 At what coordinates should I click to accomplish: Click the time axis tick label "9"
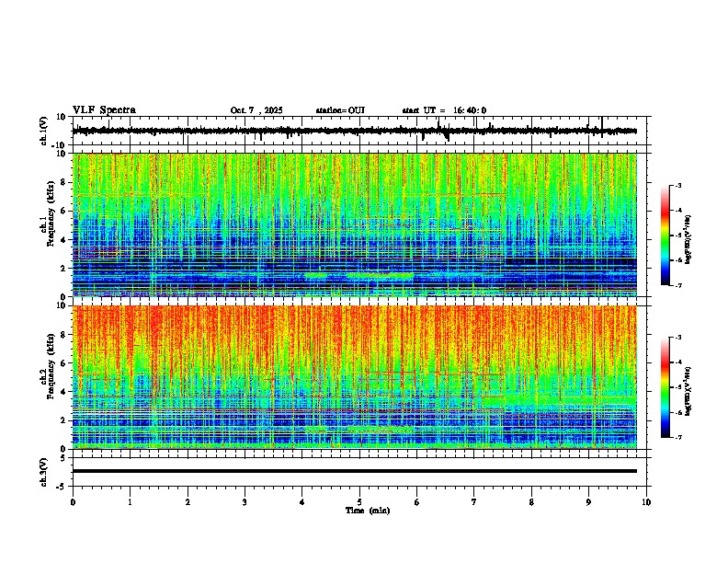click(588, 502)
